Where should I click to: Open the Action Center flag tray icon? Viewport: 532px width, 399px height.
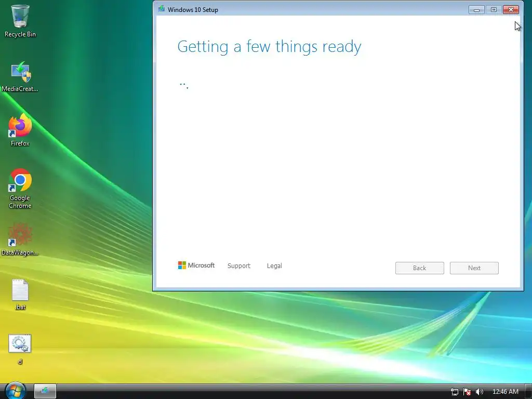(467, 392)
